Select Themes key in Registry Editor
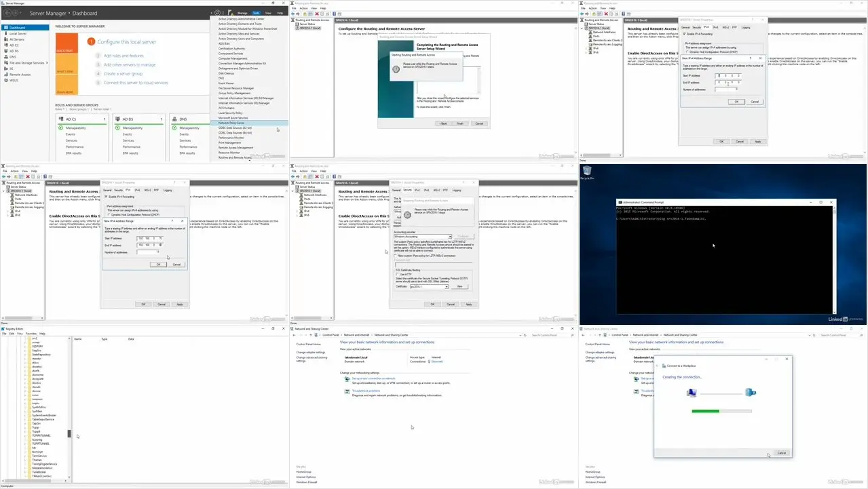This screenshot has width=868, height=489. click(x=37, y=460)
